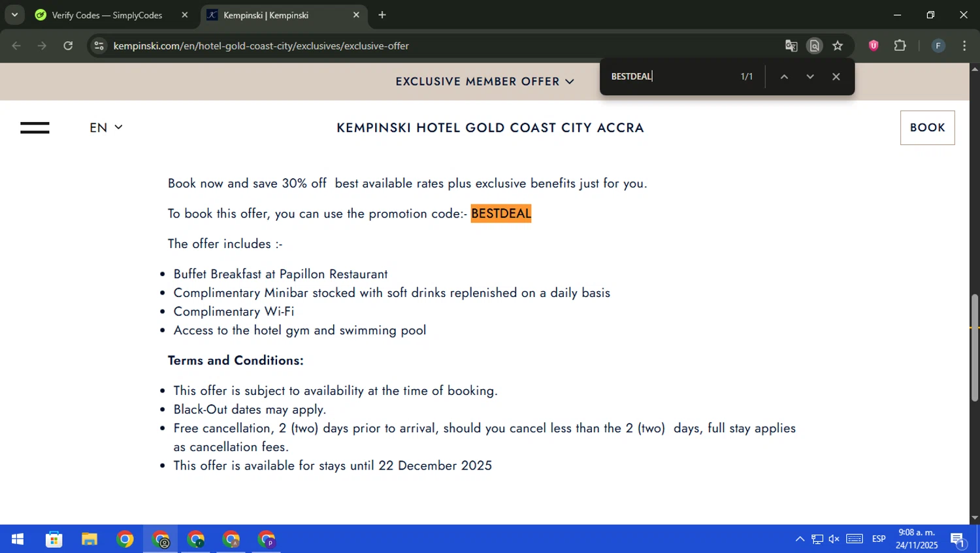The image size is (980, 553).
Task: Click the scrollbar up arrow
Action: (975, 68)
